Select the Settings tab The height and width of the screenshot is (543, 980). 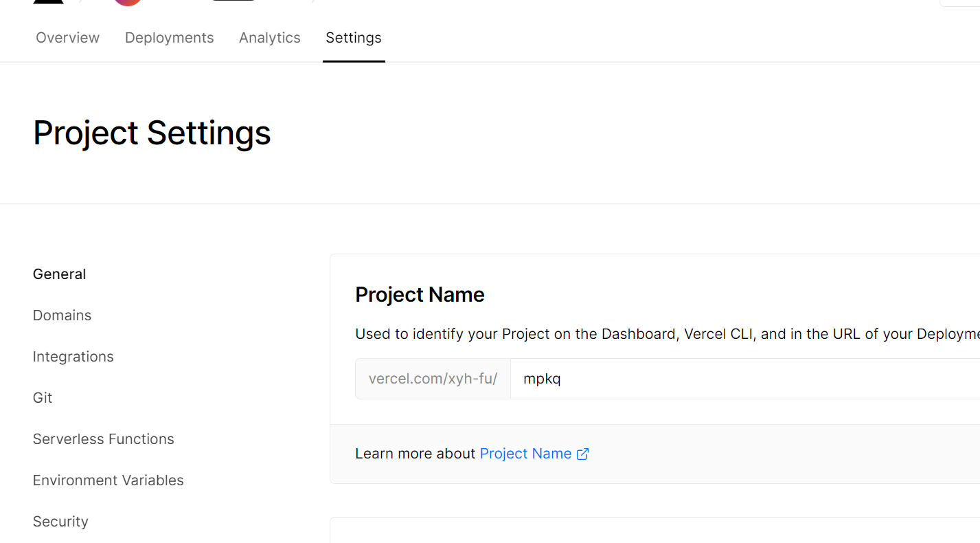click(x=353, y=38)
